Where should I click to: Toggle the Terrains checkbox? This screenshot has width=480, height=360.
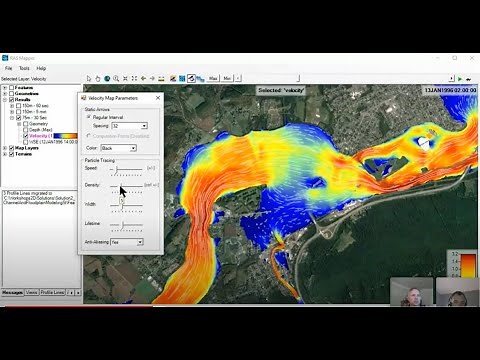tap(11, 154)
